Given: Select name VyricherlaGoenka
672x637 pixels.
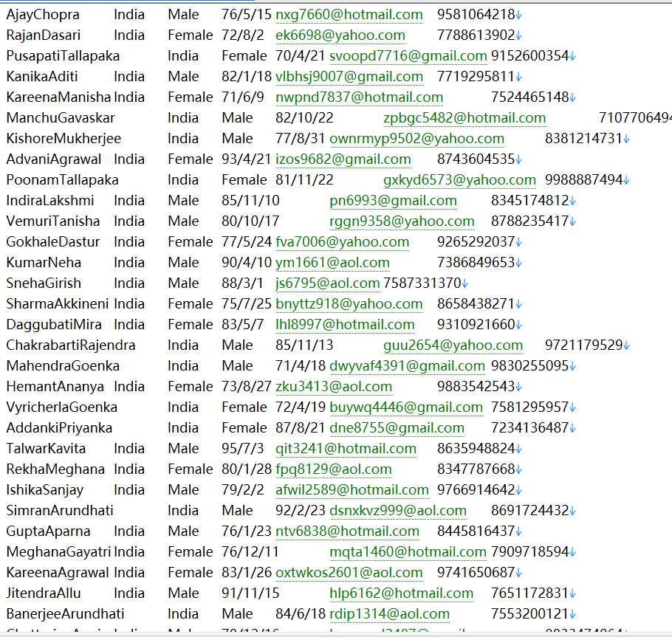Looking at the screenshot, I should point(62,407).
